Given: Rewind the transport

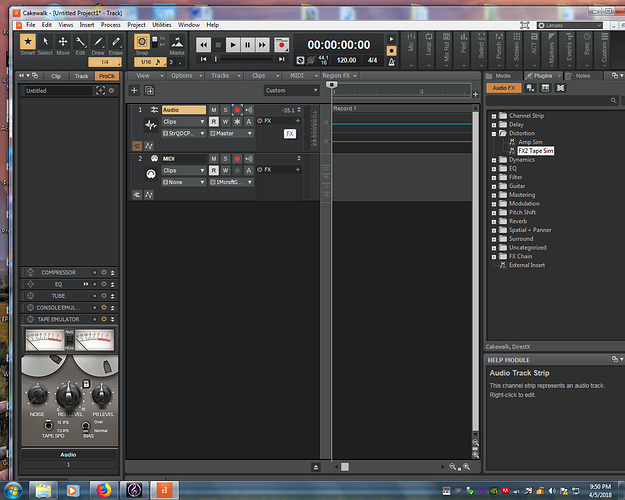Looking at the screenshot, I should (203, 45).
